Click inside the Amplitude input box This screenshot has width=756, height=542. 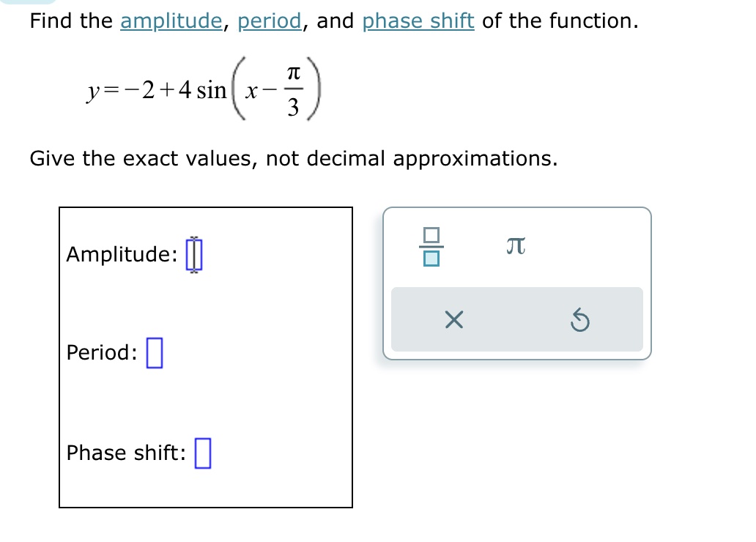coord(193,254)
